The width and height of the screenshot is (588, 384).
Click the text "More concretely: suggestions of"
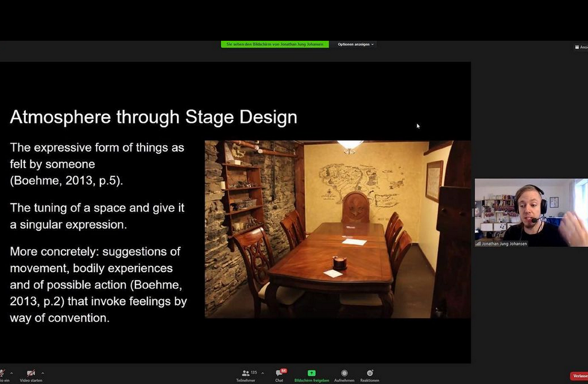point(95,251)
